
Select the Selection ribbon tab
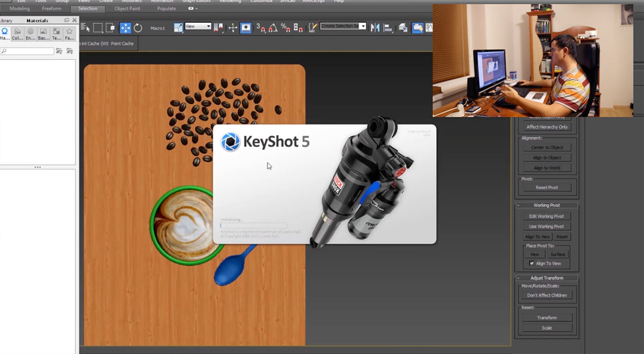point(88,8)
